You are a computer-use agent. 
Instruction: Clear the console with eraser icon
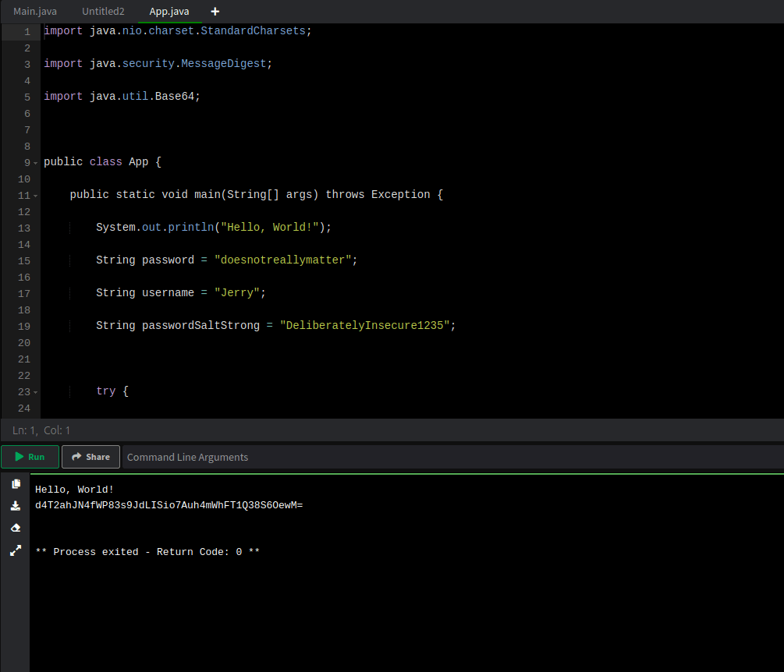click(16, 528)
